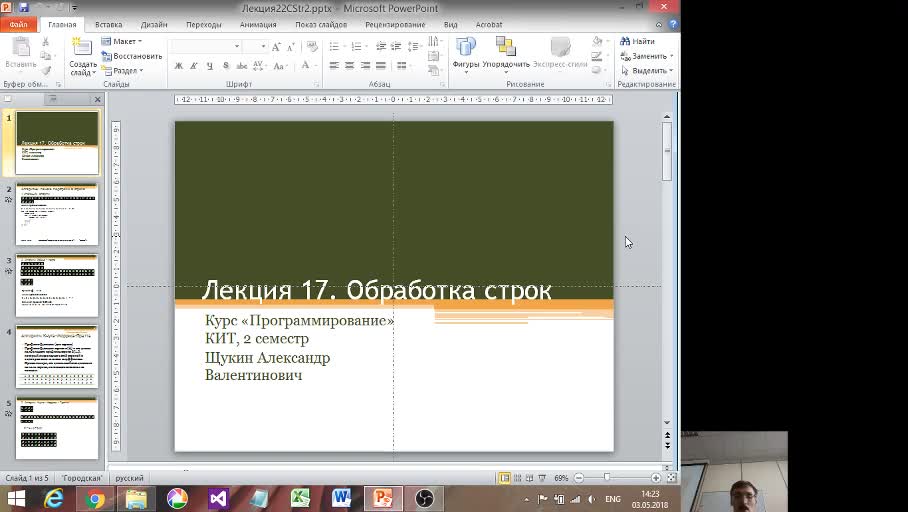Toggle strikethrough abc formatting
Screen dimensions: 908x512
242,66
